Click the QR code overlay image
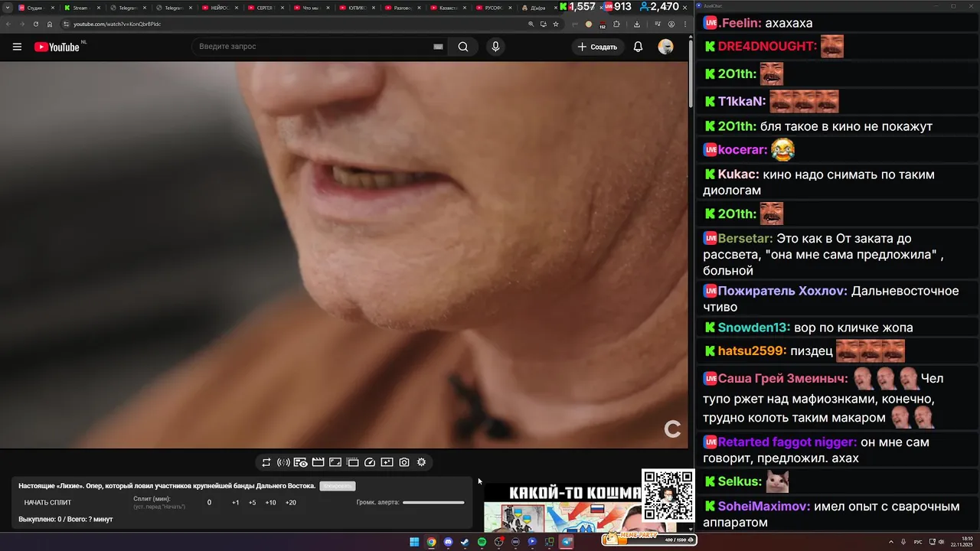The width and height of the screenshot is (980, 551). tap(668, 494)
